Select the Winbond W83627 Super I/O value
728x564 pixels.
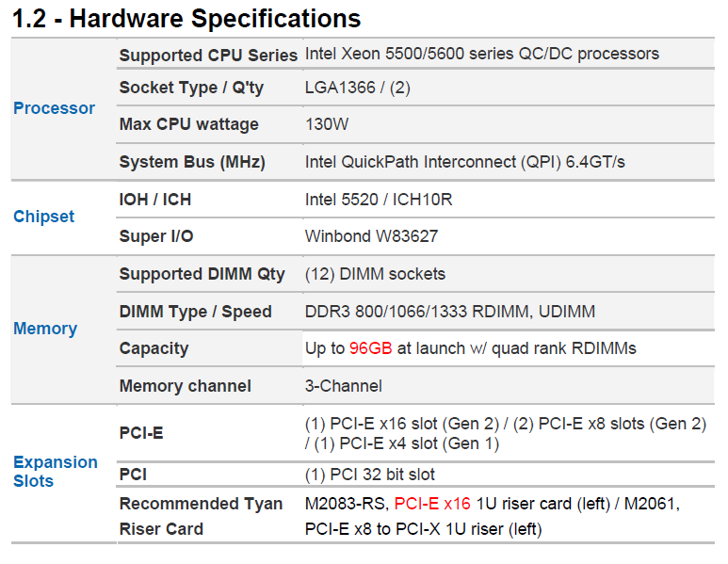point(371,236)
